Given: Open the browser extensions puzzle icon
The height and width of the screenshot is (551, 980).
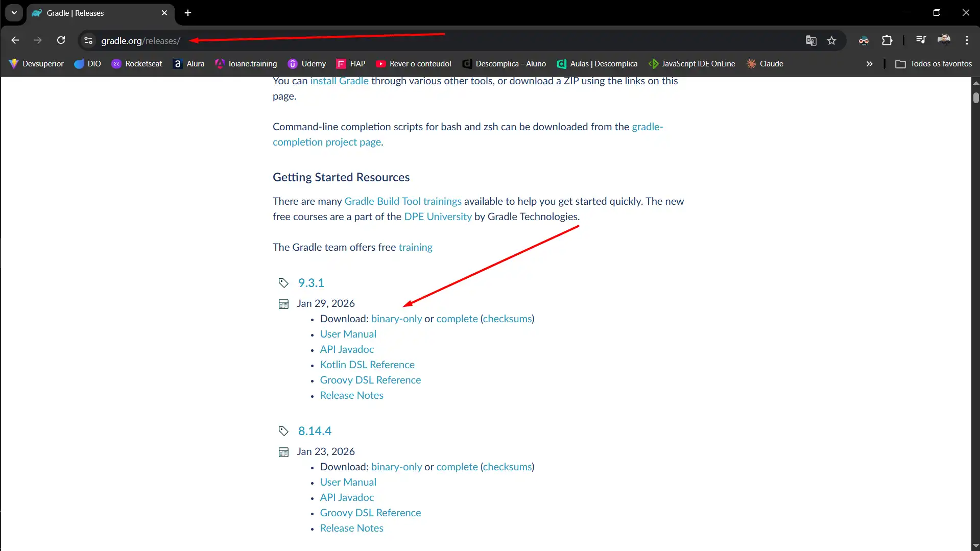Looking at the screenshot, I should [x=887, y=40].
